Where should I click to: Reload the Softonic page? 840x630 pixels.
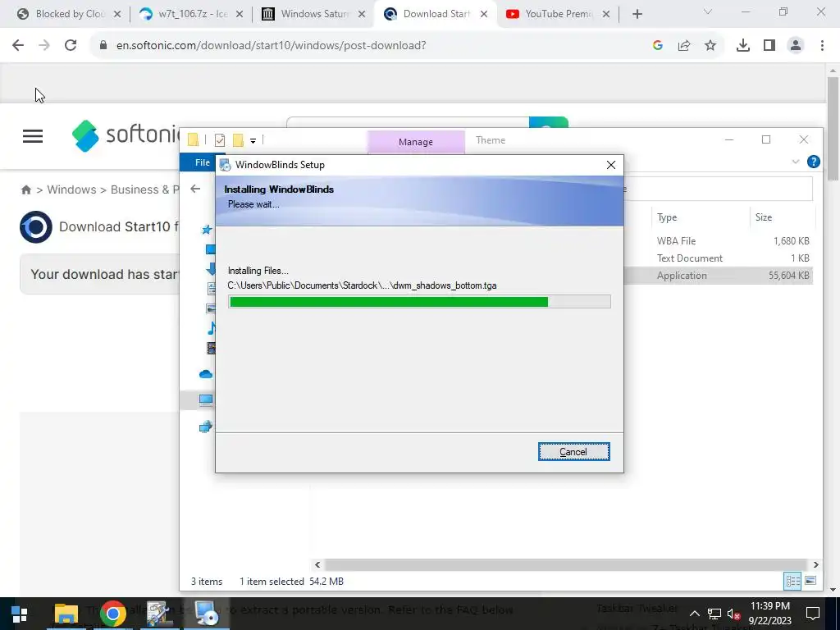tap(71, 46)
